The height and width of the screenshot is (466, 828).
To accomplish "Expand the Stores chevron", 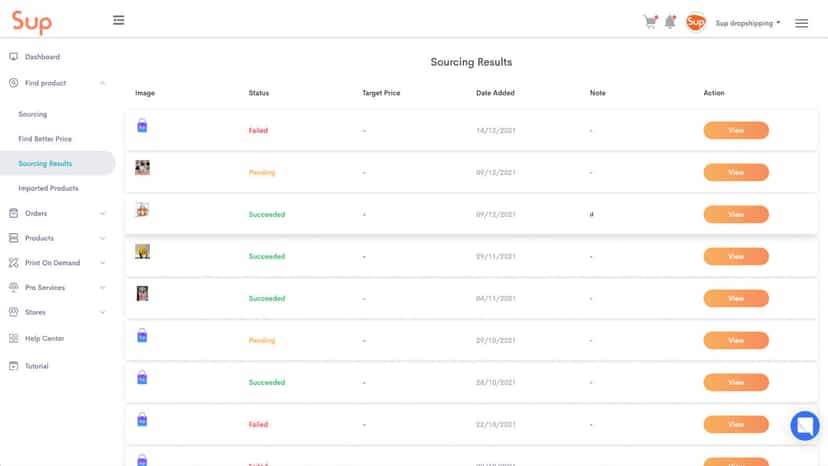I will (x=102, y=312).
